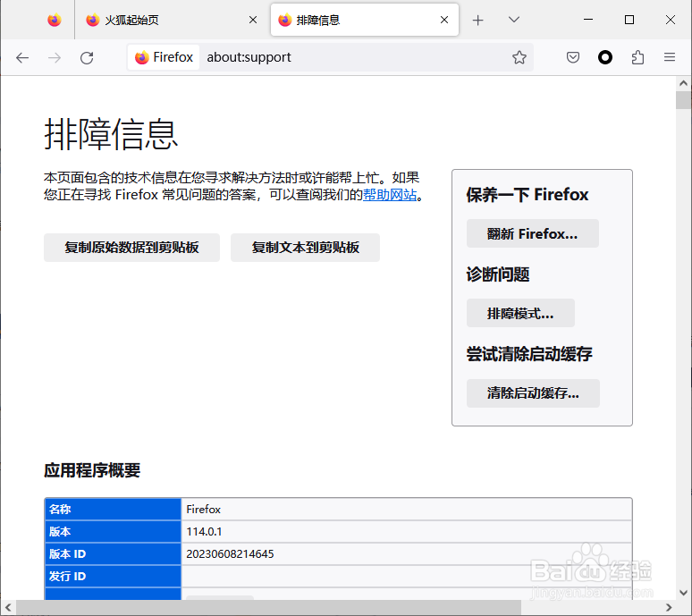Click the 排障信息 page title

[x=111, y=134]
